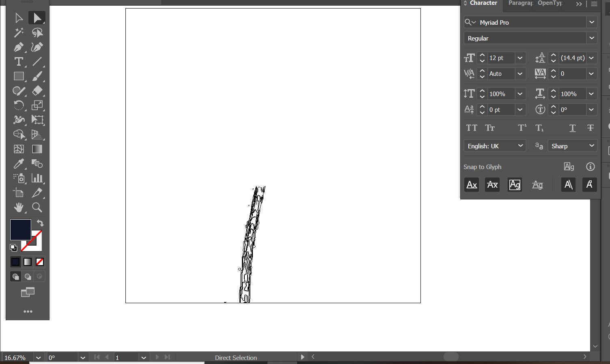Select the Curvature tool
This screenshot has height=364, width=610.
[x=37, y=47]
